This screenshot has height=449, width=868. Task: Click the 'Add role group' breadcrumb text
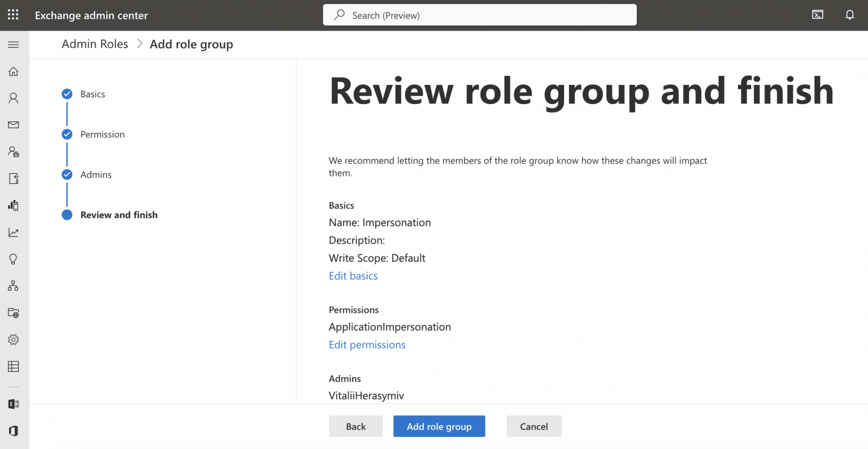(192, 45)
